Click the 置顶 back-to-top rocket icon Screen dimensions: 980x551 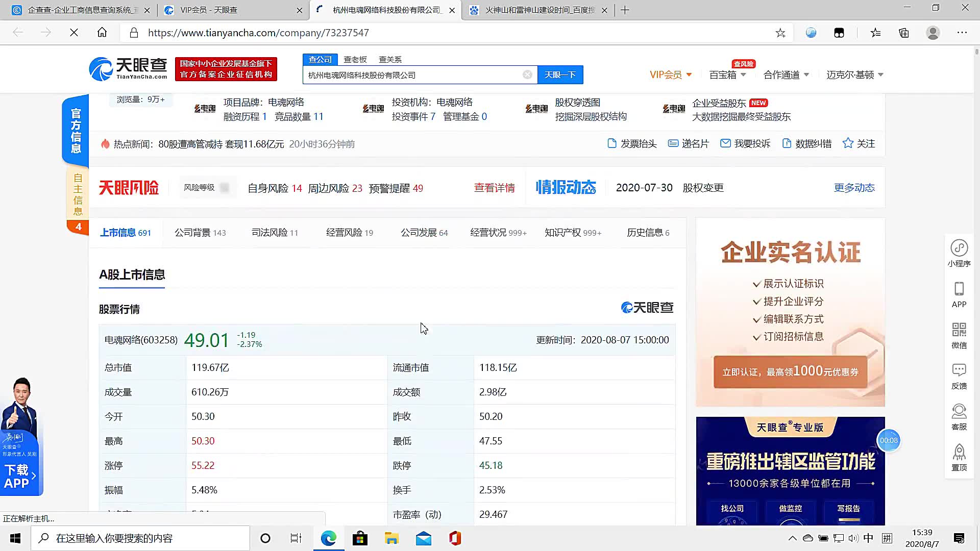click(x=959, y=458)
